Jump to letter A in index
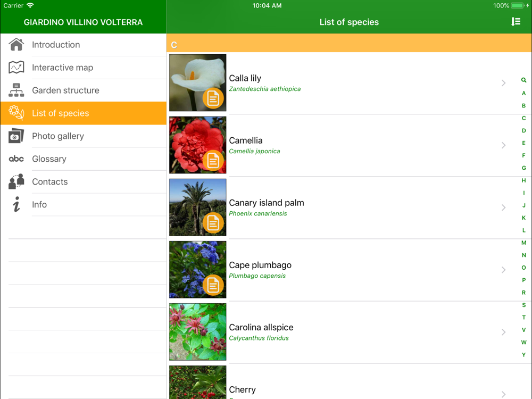 click(x=524, y=93)
